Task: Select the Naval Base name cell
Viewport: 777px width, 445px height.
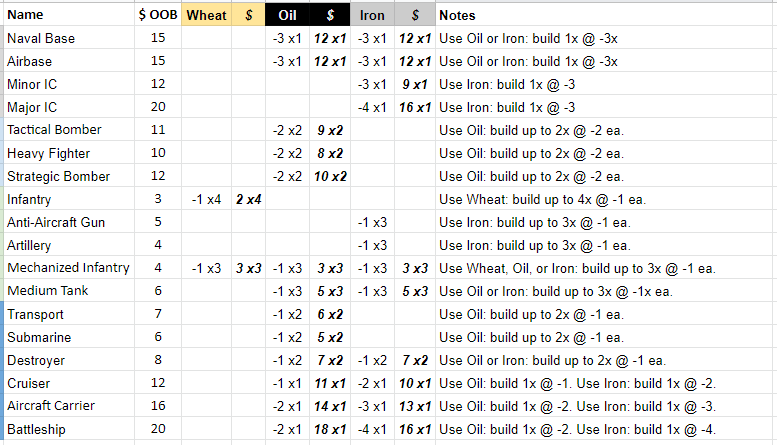Action: [x=69, y=38]
